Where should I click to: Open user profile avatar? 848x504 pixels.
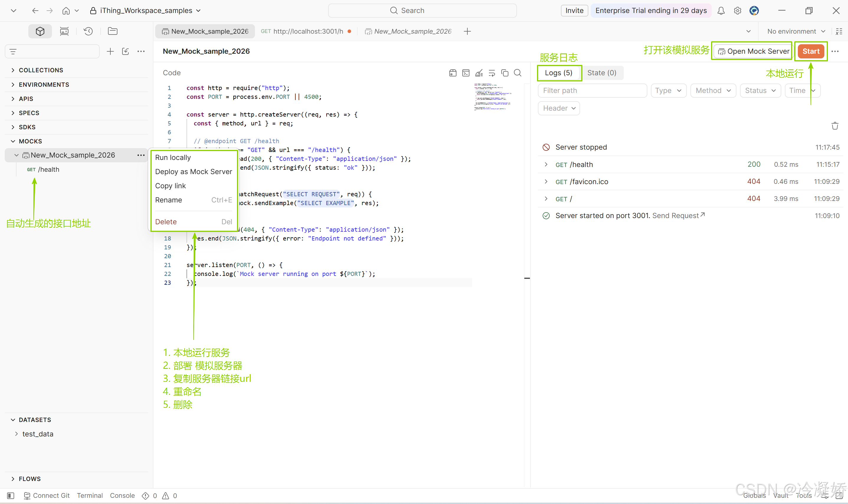coord(754,11)
